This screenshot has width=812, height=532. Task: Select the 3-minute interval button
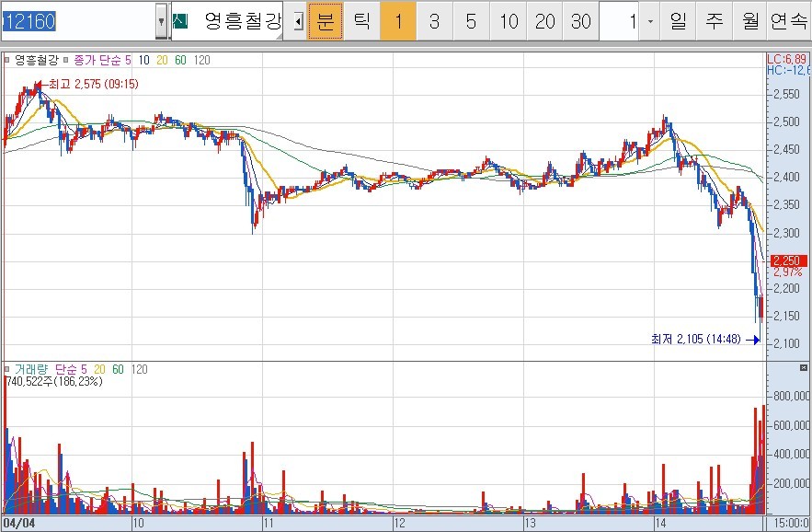[x=434, y=21]
